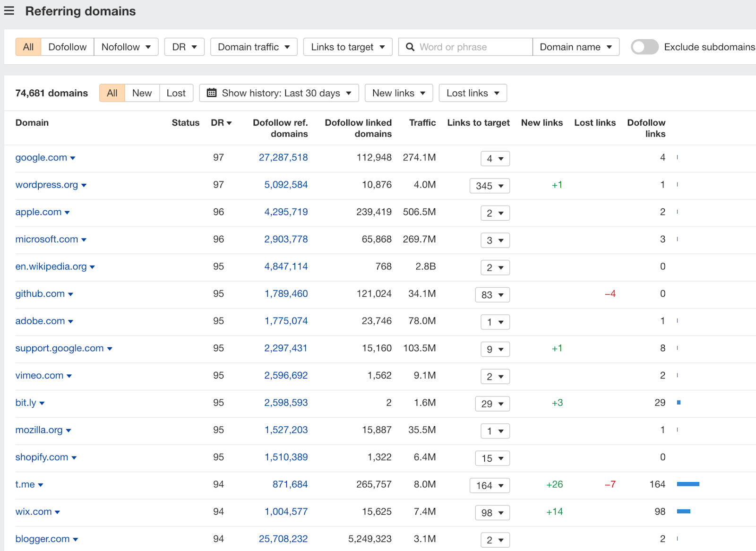The width and height of the screenshot is (756, 551).
Task: Toggle Exclude subdomains switch
Action: click(644, 47)
